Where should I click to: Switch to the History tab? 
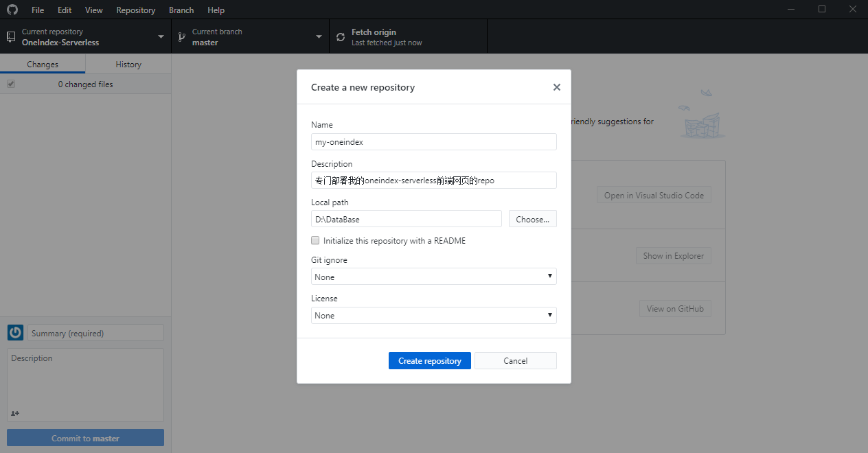(x=128, y=64)
